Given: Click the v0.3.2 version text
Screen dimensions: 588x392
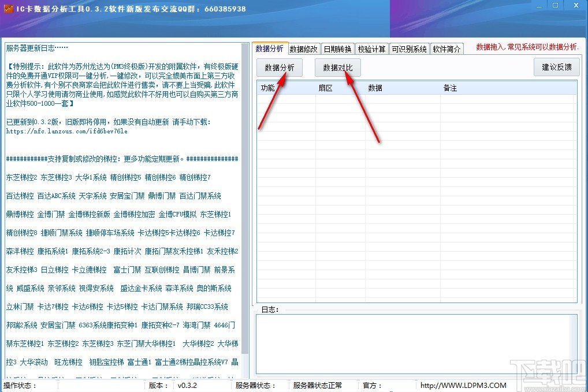Looking at the screenshot, I should (x=187, y=385).
